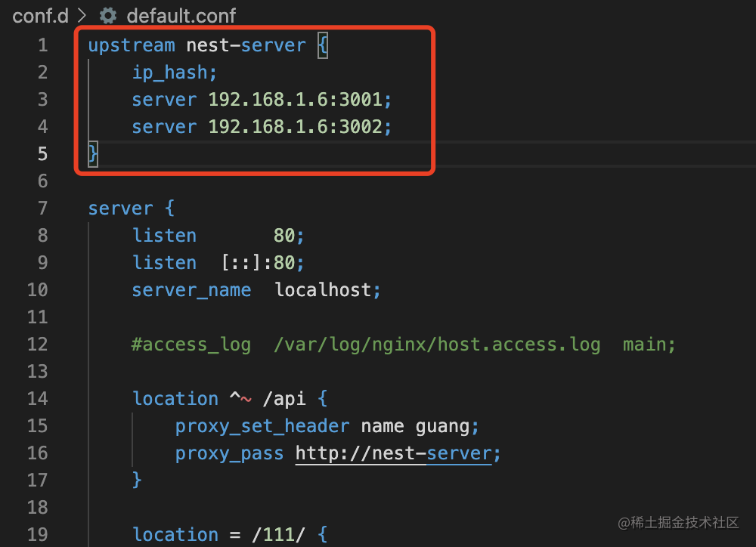Click "main;" at end of line 12

click(x=649, y=345)
